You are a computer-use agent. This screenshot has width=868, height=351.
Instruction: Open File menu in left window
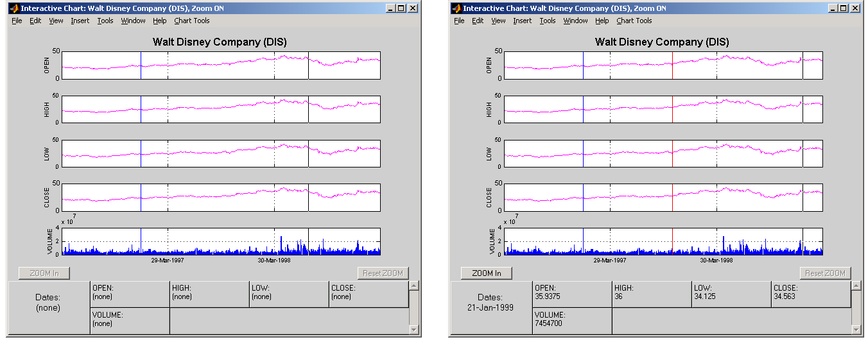17,21
